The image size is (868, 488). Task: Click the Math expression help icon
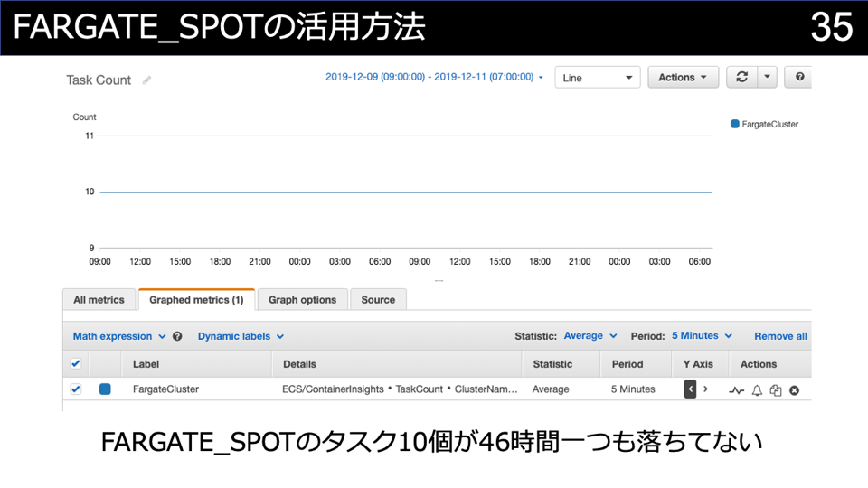pos(177,336)
